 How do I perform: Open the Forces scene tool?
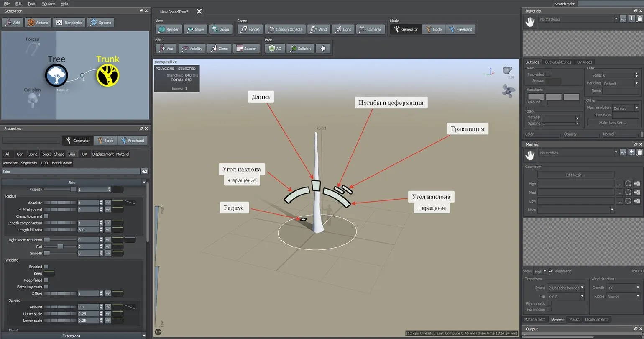coord(249,29)
